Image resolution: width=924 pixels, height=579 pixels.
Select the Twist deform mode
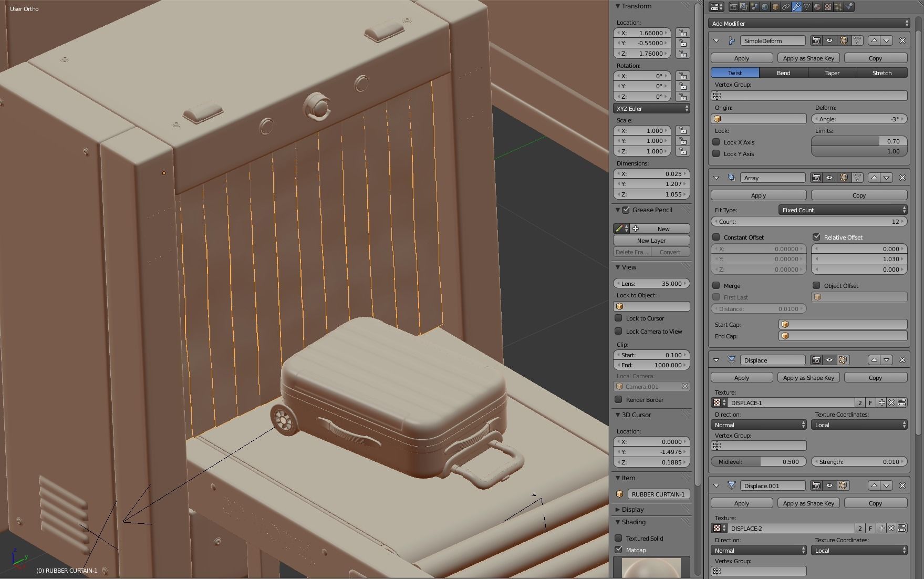(735, 73)
